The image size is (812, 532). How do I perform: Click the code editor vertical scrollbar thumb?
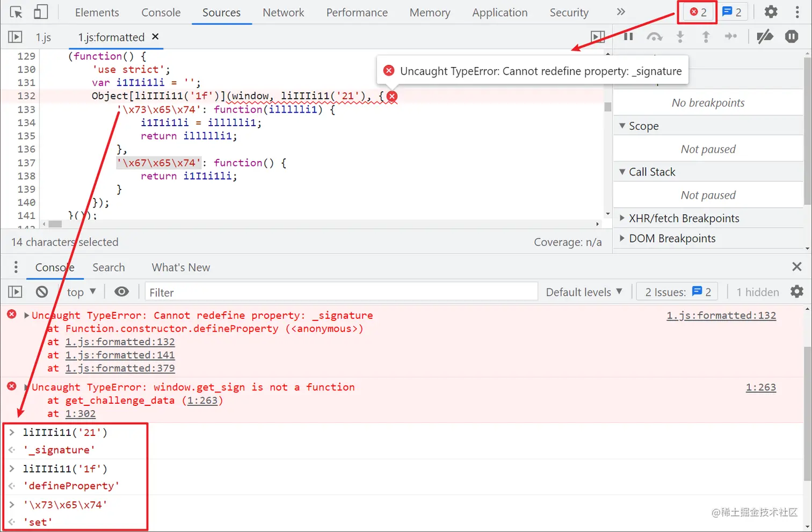pyautogui.click(x=607, y=107)
